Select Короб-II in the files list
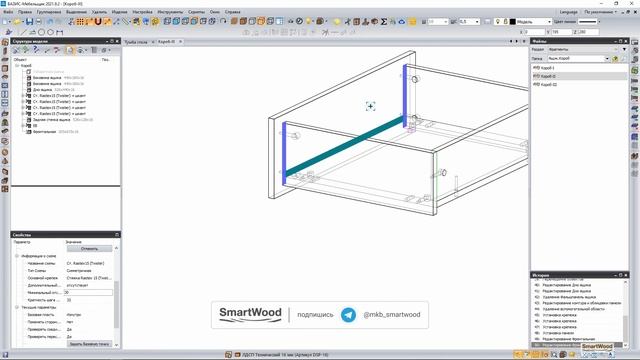The height and width of the screenshot is (360, 640). (548, 76)
